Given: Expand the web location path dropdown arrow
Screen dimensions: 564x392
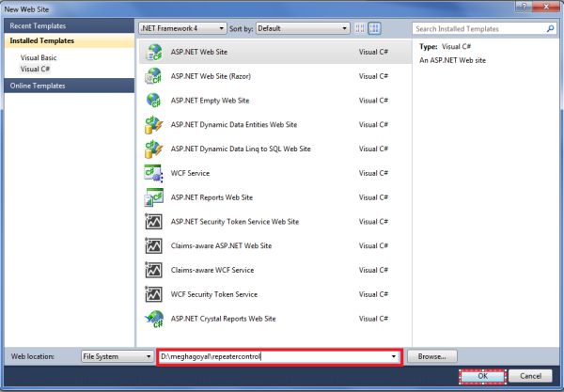Looking at the screenshot, I should coord(394,357).
